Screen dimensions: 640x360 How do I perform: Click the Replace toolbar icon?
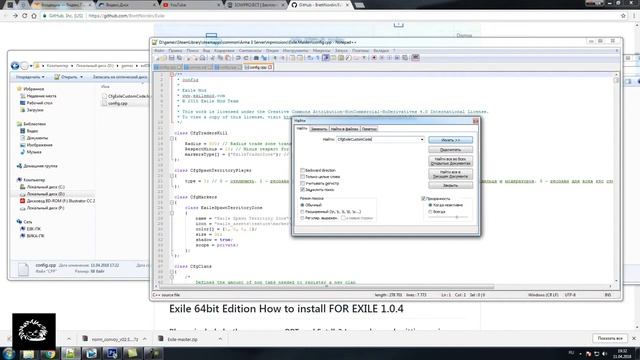[x=264, y=58]
